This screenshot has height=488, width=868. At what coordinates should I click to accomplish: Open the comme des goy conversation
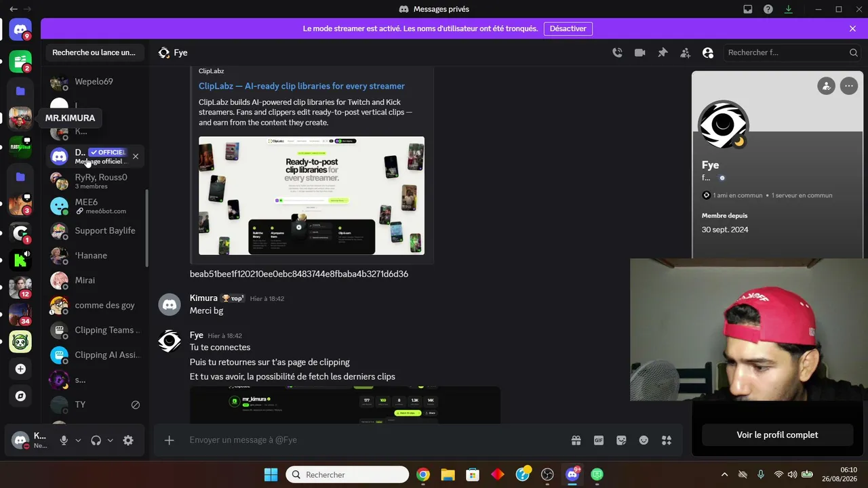point(95,306)
